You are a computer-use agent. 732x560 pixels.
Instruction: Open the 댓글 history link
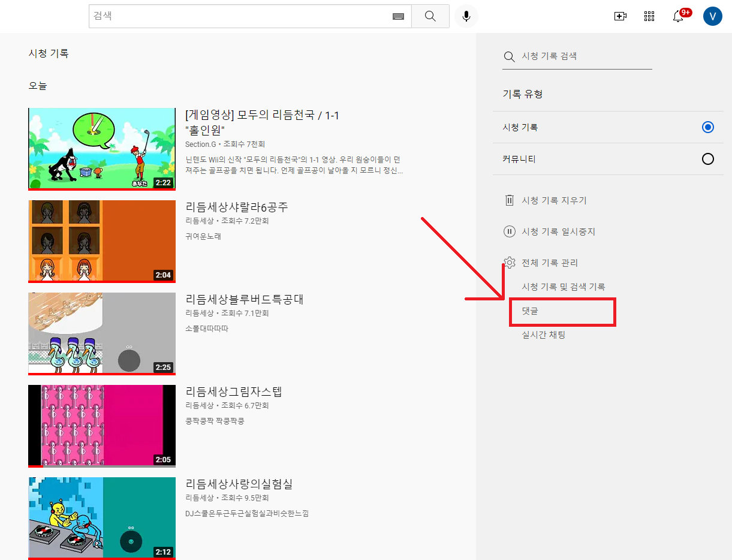pos(530,311)
